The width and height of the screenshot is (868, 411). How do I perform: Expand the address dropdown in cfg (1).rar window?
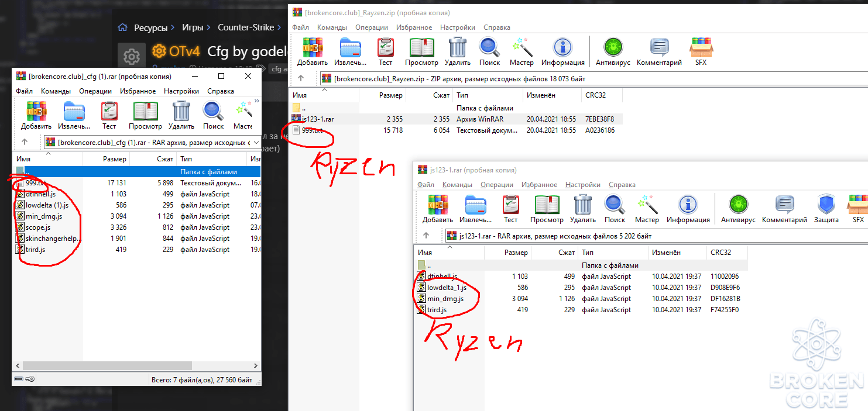[256, 142]
